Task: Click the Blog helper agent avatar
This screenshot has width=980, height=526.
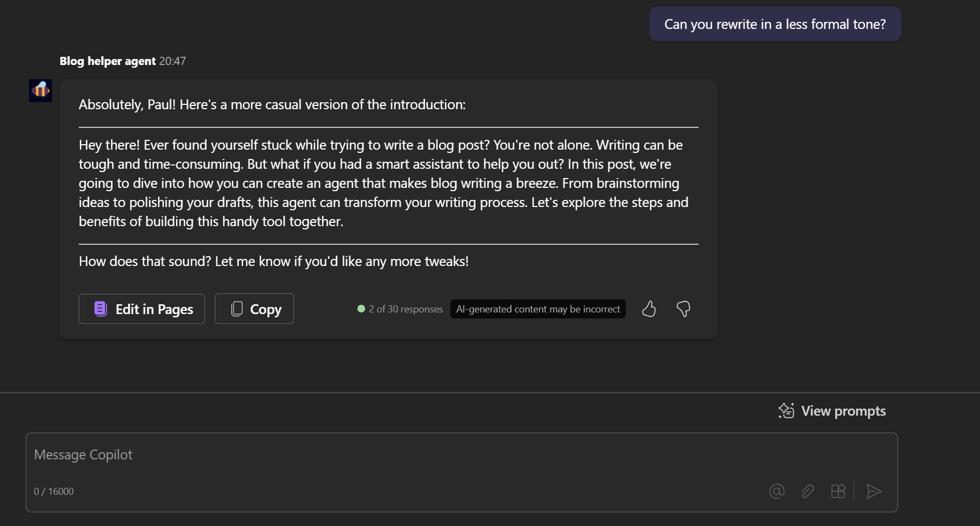Action: (x=40, y=91)
